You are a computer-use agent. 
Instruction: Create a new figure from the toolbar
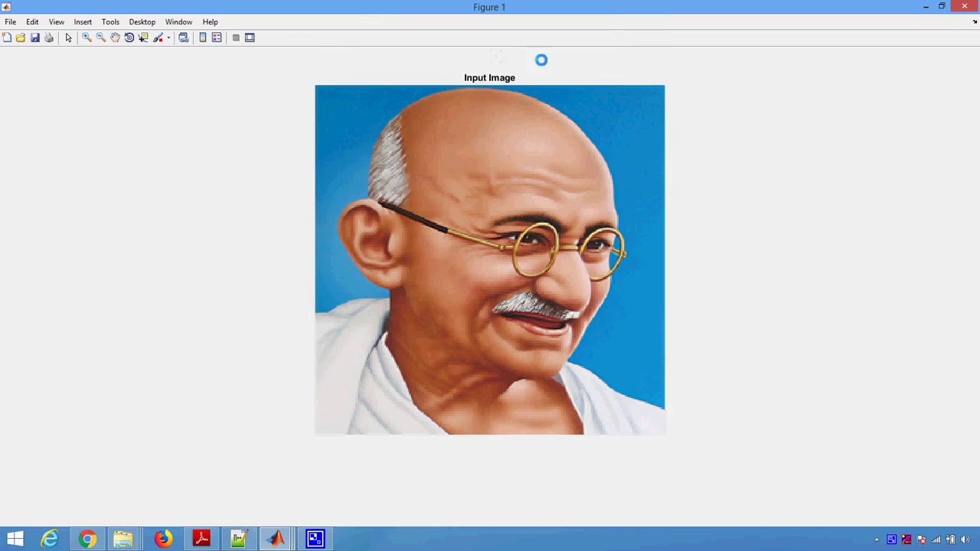pos(7,37)
